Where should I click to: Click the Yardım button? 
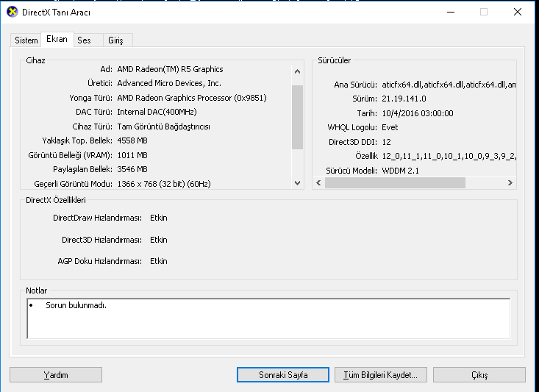(x=56, y=375)
